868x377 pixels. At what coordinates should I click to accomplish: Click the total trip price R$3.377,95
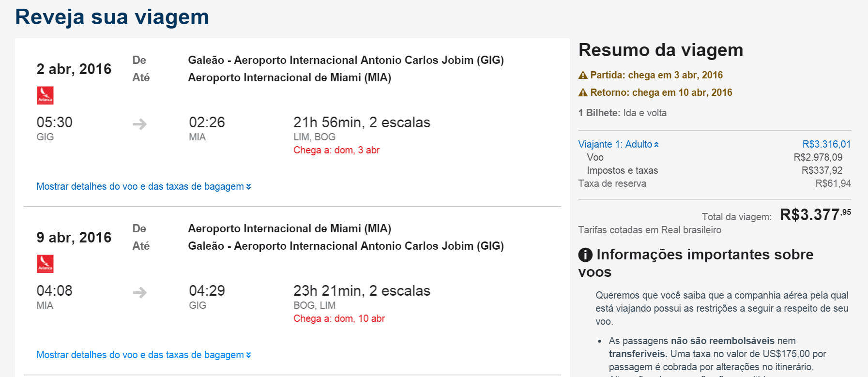815,214
